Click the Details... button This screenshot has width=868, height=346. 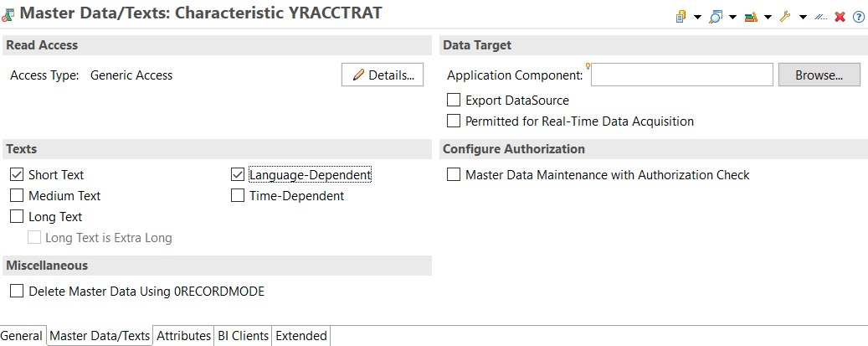[383, 75]
